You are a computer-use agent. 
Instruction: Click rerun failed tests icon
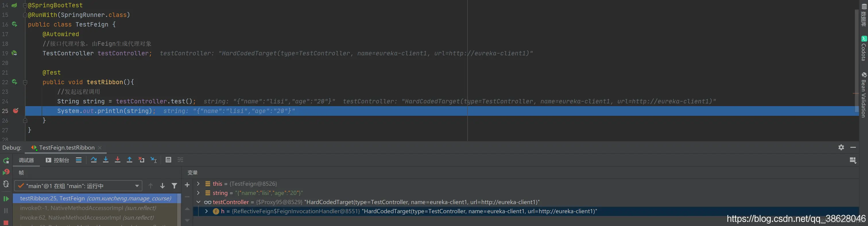click(6, 172)
